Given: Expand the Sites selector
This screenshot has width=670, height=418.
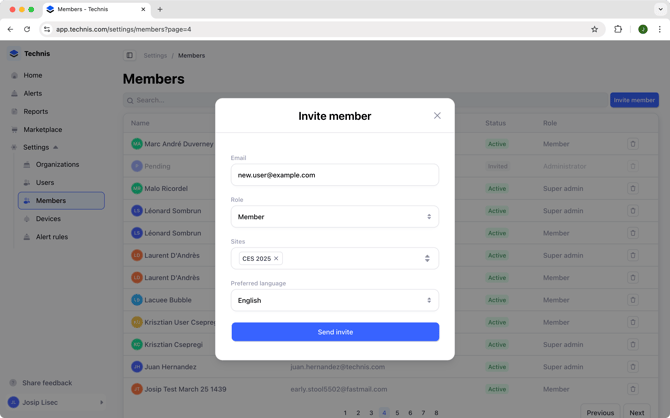Looking at the screenshot, I should click(x=427, y=259).
